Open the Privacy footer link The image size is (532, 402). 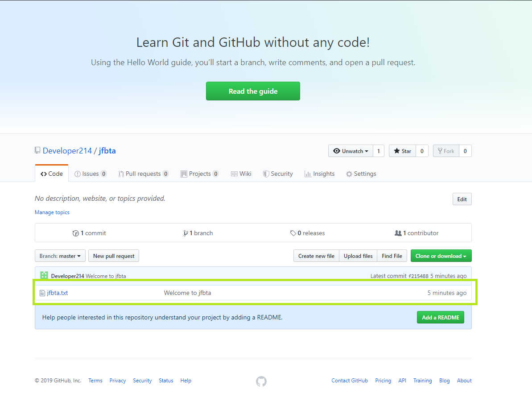[x=118, y=381]
